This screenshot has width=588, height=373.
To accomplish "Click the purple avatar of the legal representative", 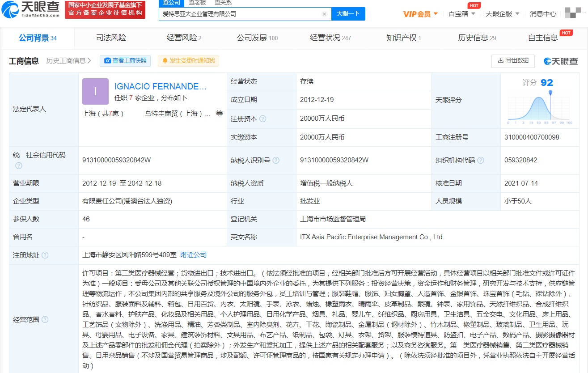I will click(95, 91).
